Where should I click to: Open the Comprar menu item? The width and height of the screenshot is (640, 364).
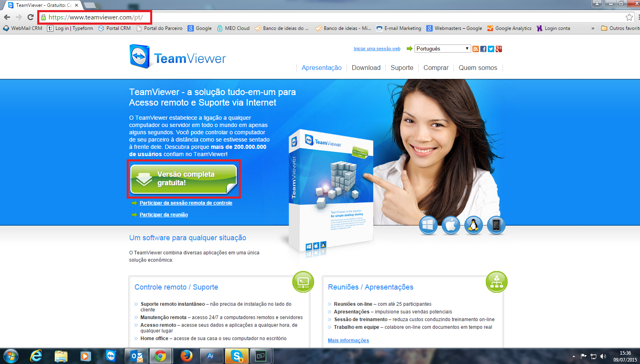(436, 68)
